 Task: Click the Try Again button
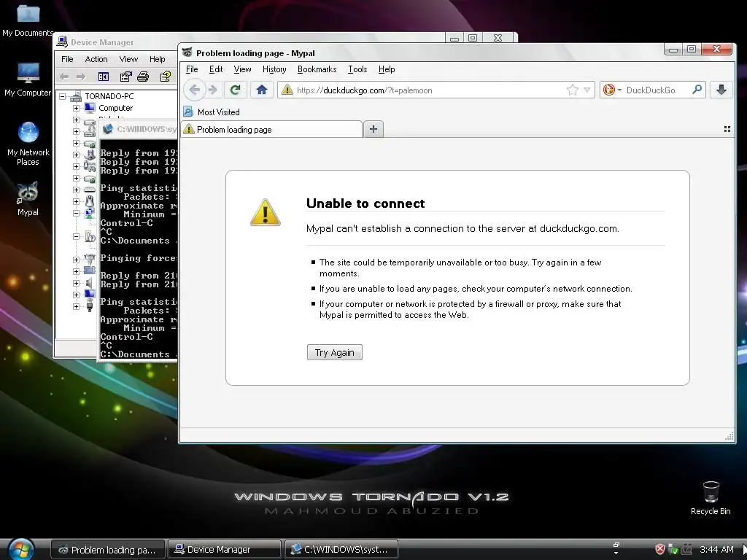click(334, 352)
